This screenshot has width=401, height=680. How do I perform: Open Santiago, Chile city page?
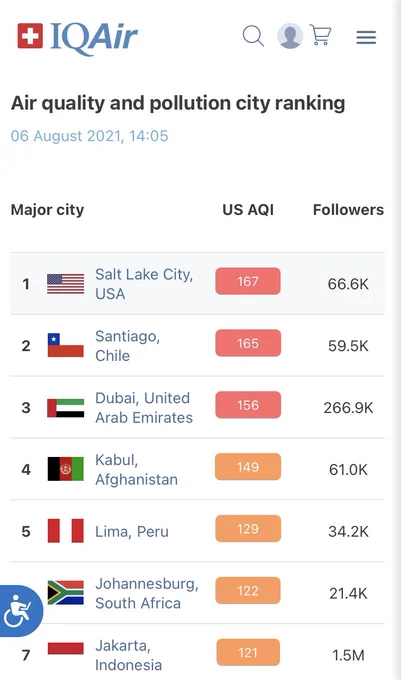pos(127,346)
